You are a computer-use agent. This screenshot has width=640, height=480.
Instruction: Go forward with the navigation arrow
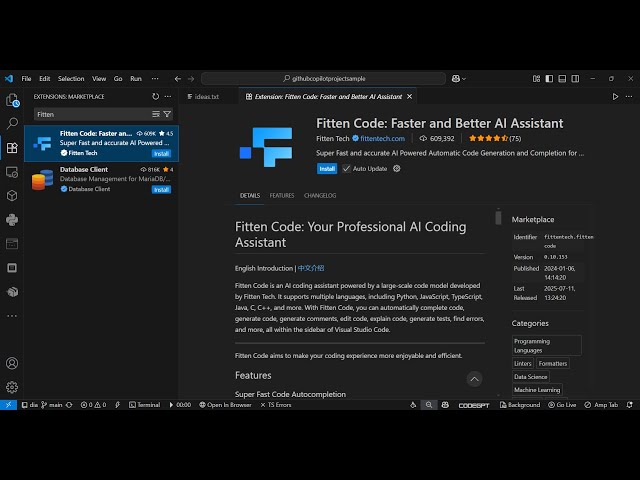[191, 79]
